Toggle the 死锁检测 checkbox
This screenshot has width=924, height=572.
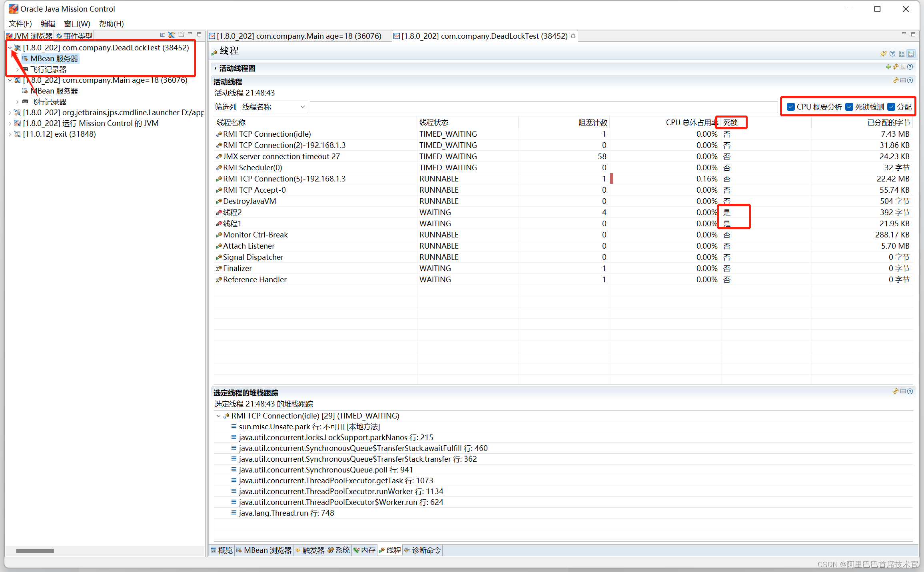pyautogui.click(x=849, y=107)
